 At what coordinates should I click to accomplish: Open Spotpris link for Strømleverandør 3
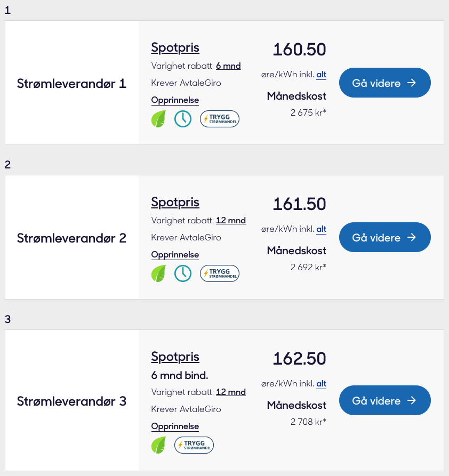click(175, 357)
